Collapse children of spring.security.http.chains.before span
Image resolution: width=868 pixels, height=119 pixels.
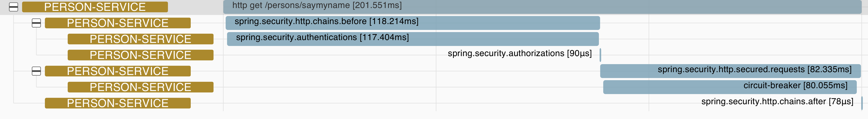(x=36, y=23)
